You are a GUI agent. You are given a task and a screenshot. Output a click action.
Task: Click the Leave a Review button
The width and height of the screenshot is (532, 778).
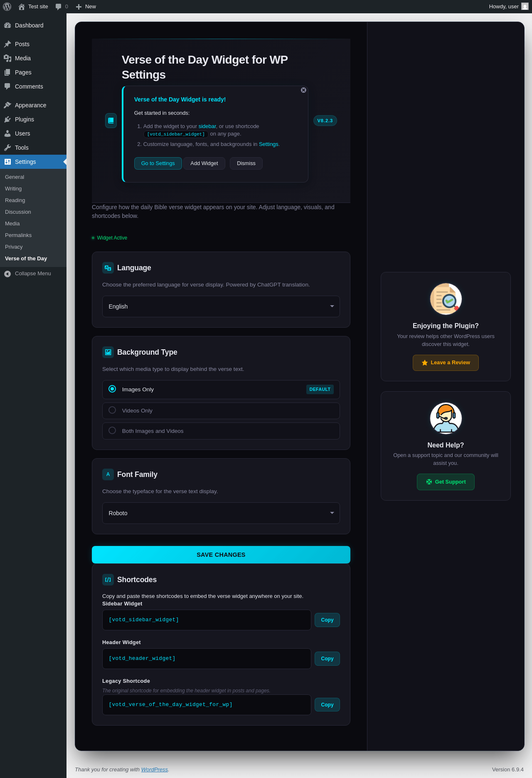click(x=446, y=363)
